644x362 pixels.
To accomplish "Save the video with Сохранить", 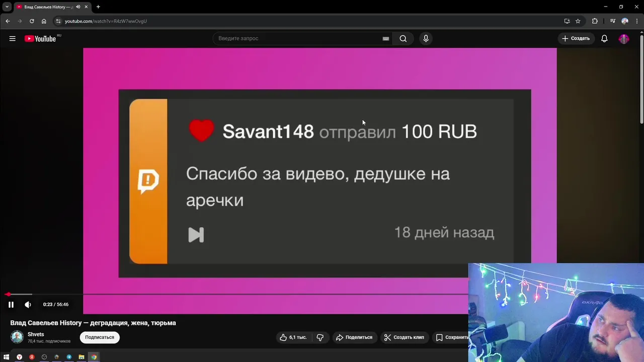I will [x=452, y=337].
